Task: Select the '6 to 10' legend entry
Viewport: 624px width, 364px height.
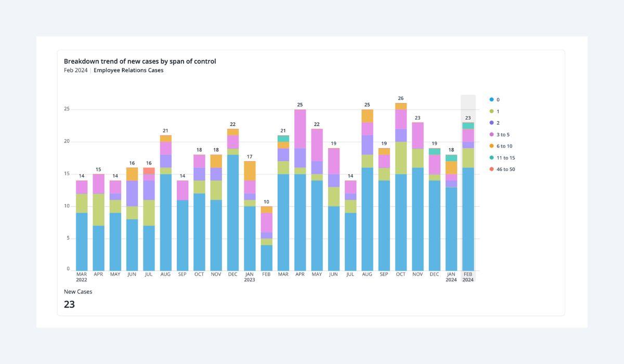Action: [501, 146]
